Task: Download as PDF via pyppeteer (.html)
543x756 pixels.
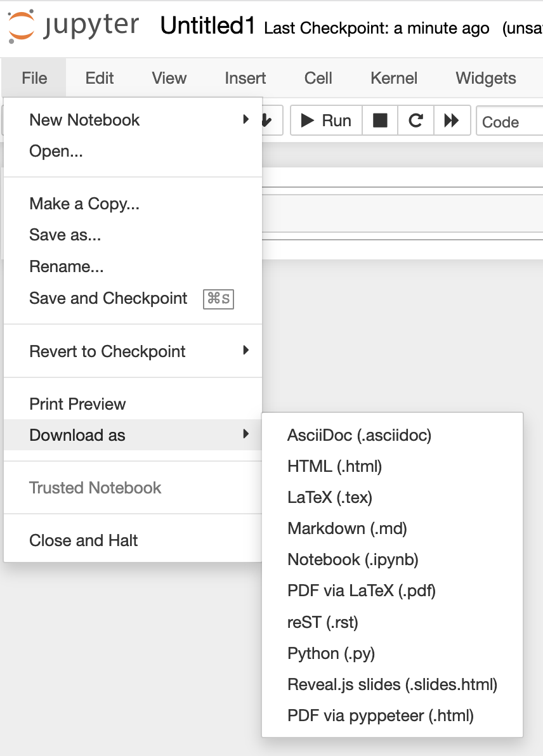Action: (x=392, y=715)
